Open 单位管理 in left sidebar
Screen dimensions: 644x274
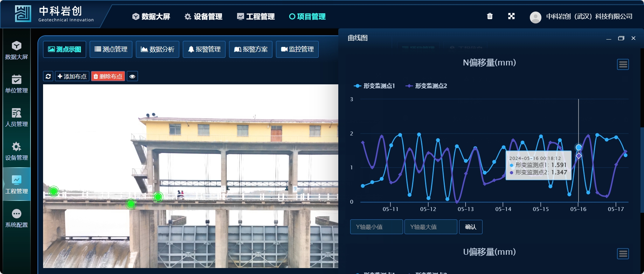tap(16, 84)
